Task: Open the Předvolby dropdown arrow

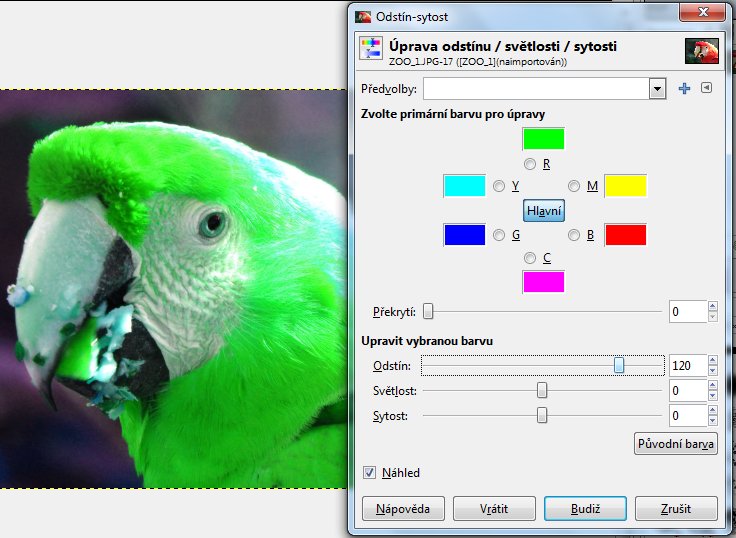Action: point(658,88)
